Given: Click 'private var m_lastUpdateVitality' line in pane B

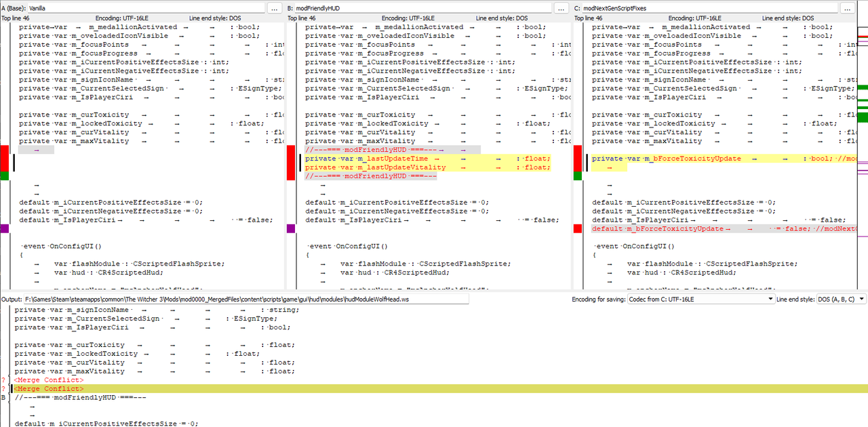Looking at the screenshot, I should tap(427, 167).
